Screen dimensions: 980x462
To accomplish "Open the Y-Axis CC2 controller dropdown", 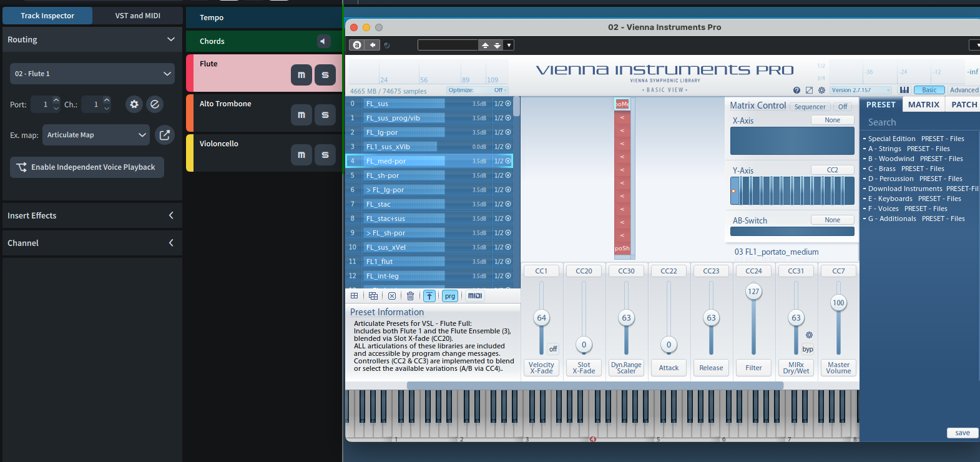I will [833, 170].
